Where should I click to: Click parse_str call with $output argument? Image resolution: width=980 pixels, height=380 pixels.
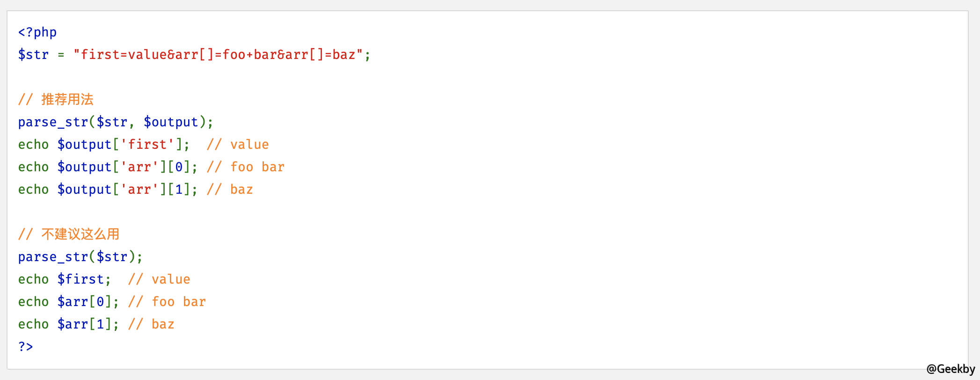[116, 122]
